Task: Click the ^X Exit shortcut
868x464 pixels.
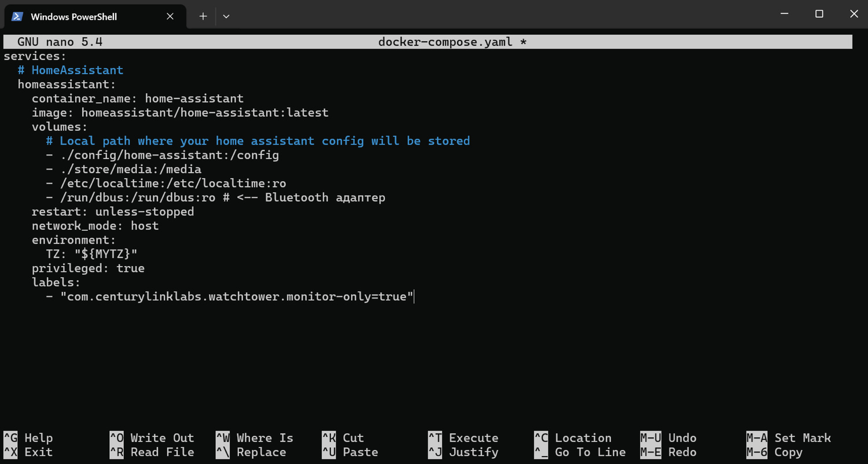Action: coord(28,452)
